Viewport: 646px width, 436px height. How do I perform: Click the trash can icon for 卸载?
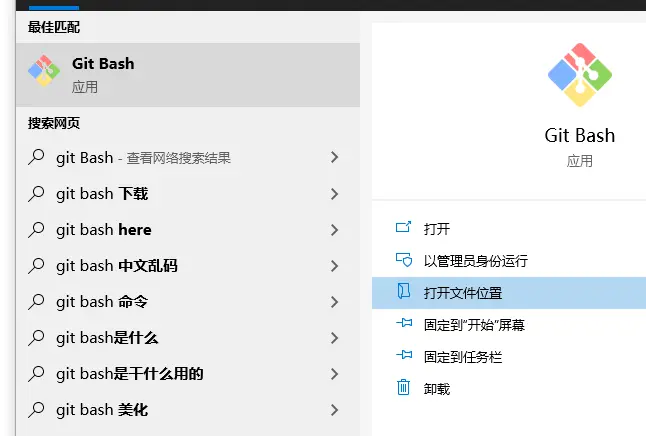(403, 387)
